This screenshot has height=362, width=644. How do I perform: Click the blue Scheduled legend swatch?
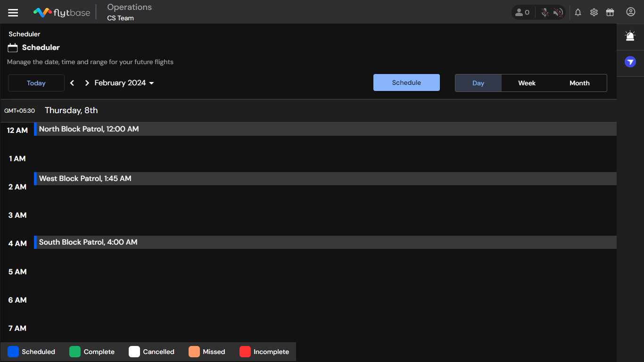pyautogui.click(x=13, y=352)
